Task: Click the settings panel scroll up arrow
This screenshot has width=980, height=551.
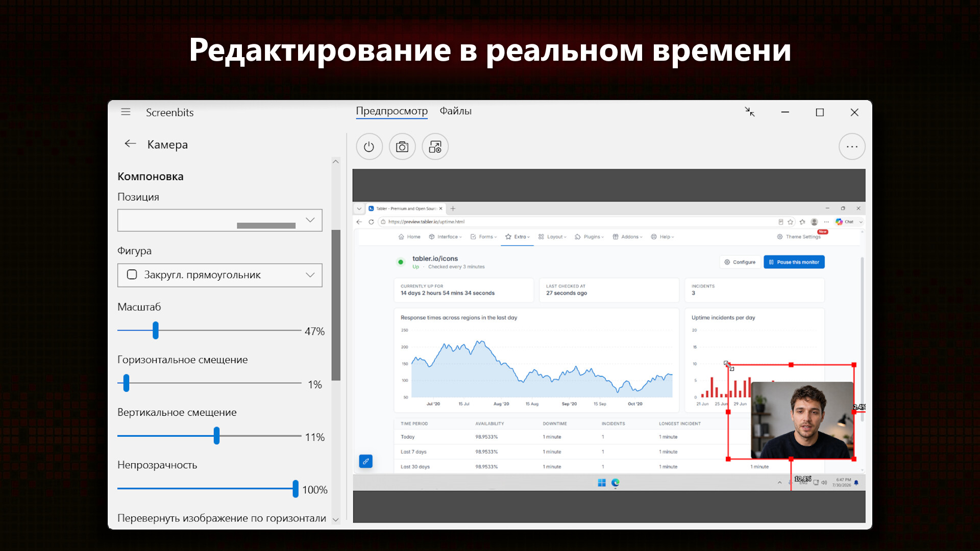Action: coord(336,162)
